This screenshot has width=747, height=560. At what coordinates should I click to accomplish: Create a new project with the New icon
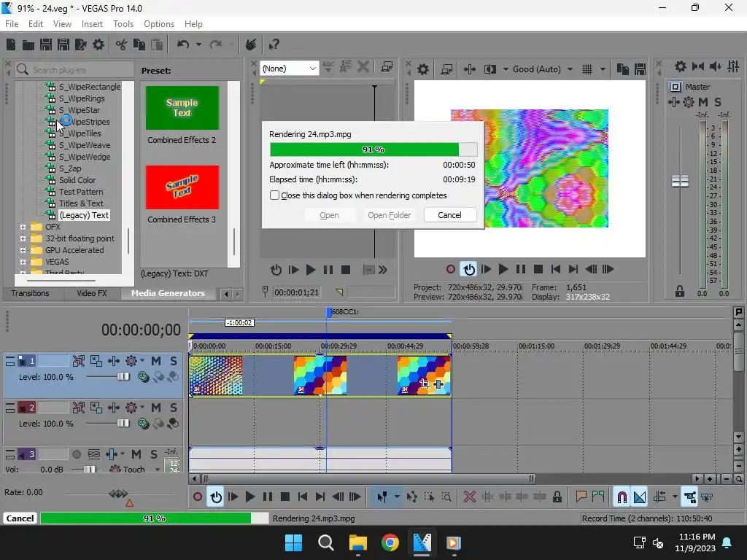point(11,44)
